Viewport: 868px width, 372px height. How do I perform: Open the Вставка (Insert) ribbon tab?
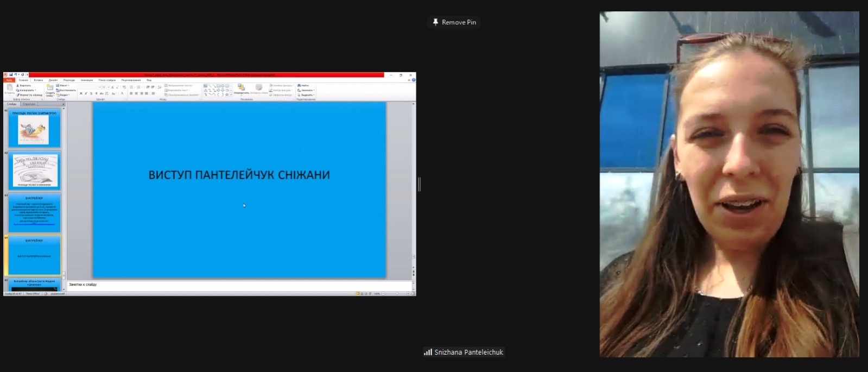(38, 80)
